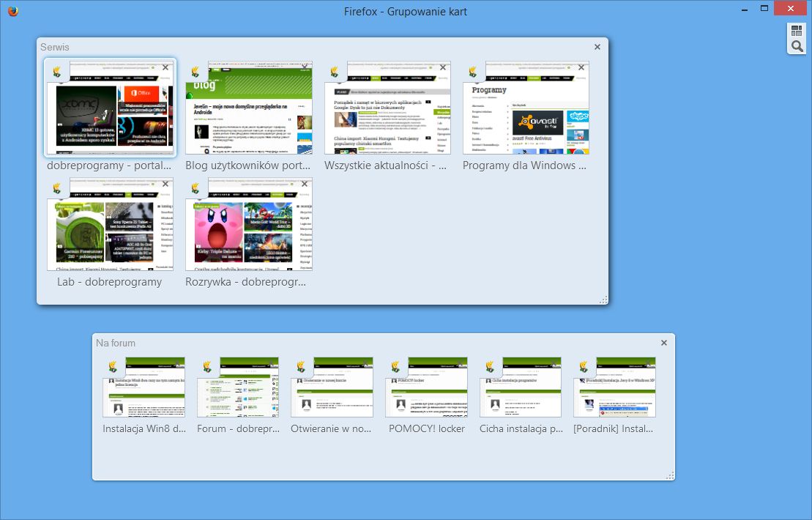Click the resize handle of the Serwis group

(x=603, y=299)
